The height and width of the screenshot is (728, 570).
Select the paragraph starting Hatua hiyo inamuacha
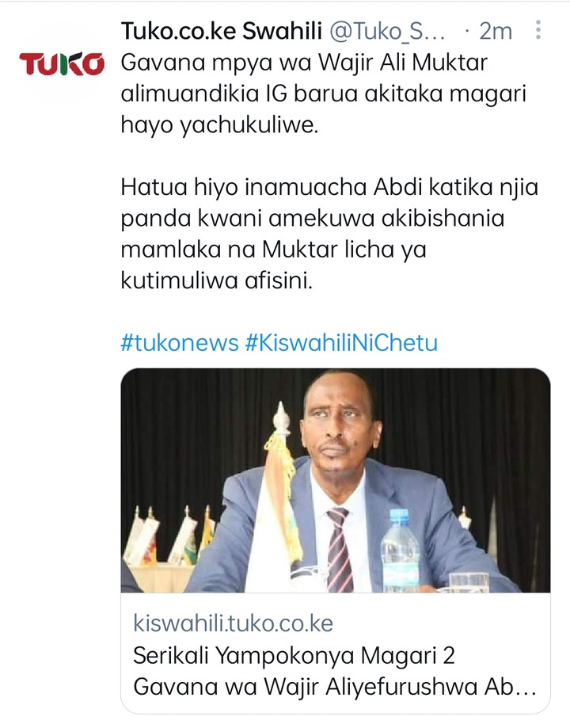pyautogui.click(x=329, y=234)
